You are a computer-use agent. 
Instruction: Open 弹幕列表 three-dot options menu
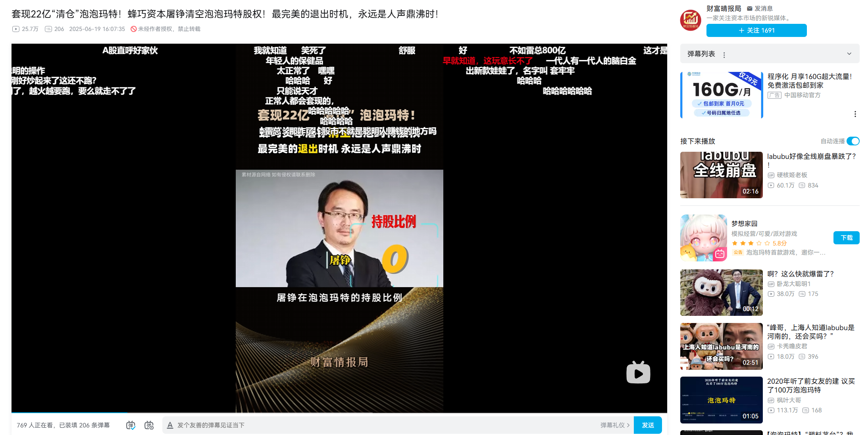point(724,55)
